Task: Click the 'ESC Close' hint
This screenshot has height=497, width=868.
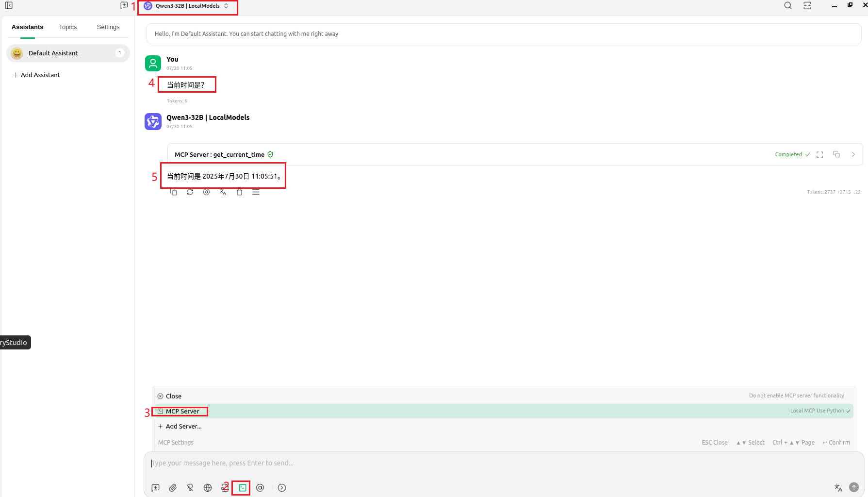Action: [x=715, y=443]
